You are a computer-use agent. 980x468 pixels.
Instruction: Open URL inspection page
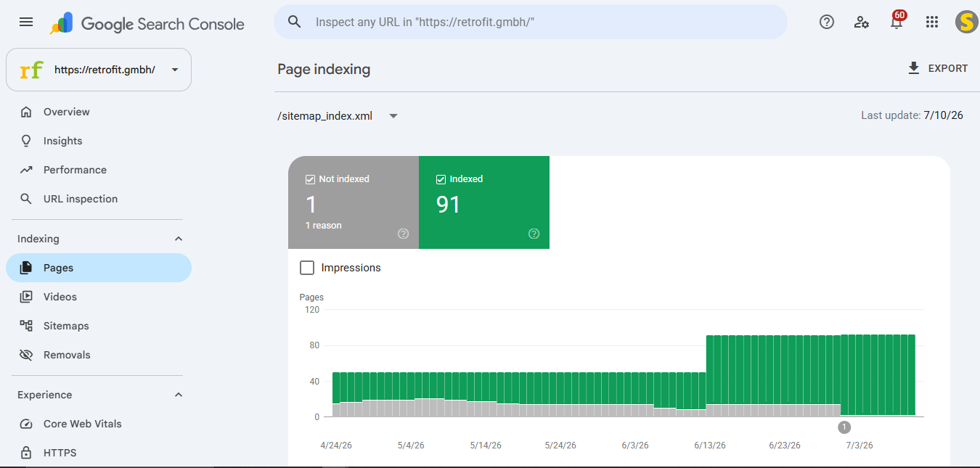pos(99,199)
